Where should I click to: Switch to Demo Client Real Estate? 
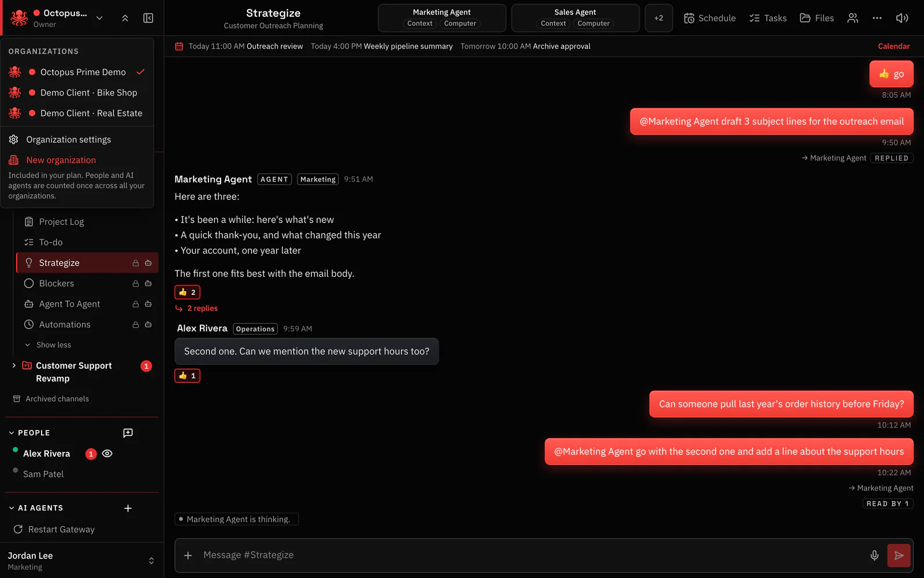pyautogui.click(x=77, y=113)
